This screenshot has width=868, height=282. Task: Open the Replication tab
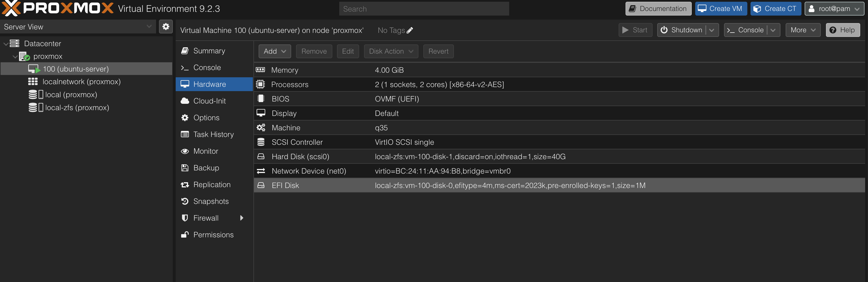coord(214,185)
